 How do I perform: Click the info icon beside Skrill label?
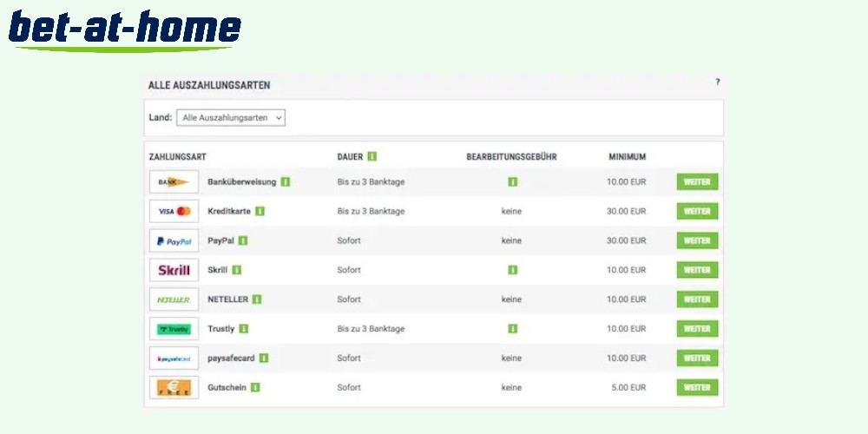(x=236, y=270)
